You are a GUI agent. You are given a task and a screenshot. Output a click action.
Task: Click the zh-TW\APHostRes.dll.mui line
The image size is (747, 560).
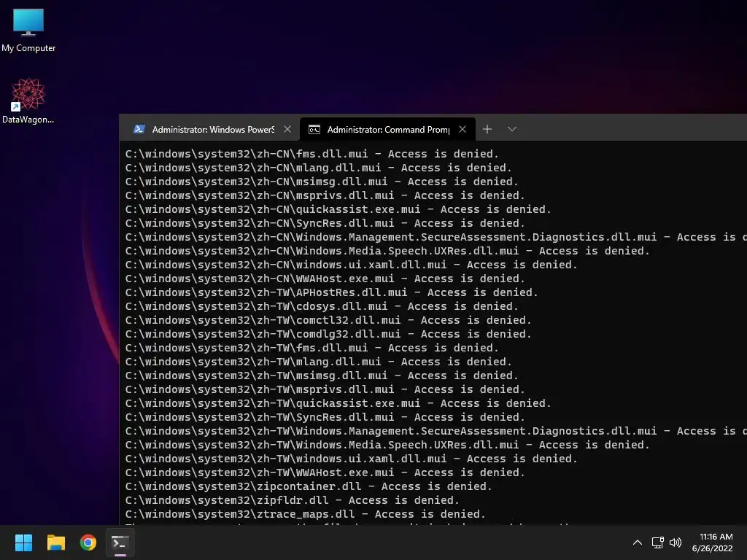tap(332, 292)
